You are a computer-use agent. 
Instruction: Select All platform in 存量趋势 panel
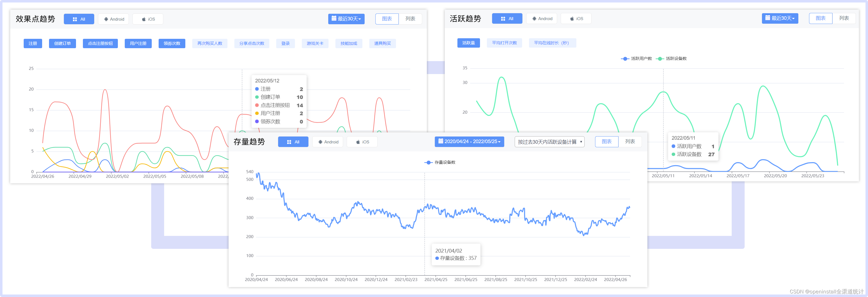[293, 142]
